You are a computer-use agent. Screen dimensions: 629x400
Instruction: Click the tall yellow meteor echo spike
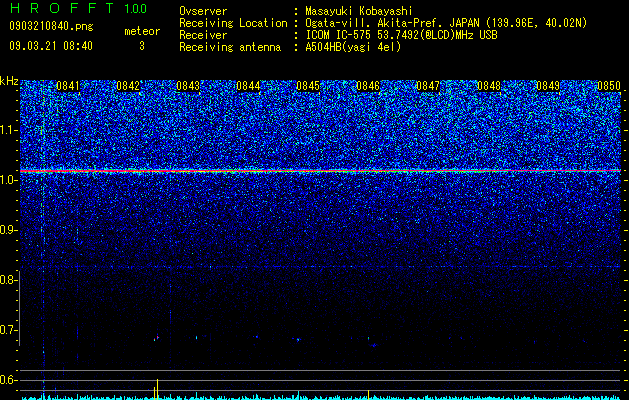157,389
